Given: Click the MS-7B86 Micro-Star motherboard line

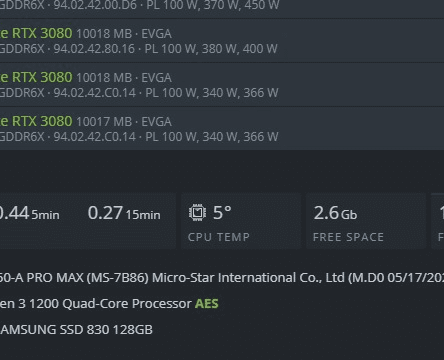Looking at the screenshot, I should (x=222, y=278).
